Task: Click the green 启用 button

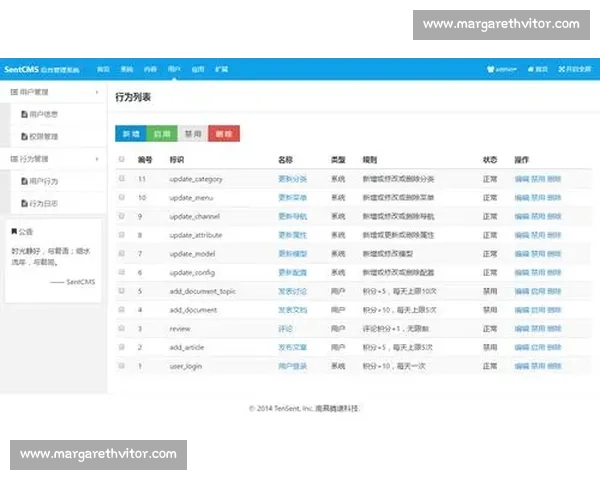Action: click(162, 134)
